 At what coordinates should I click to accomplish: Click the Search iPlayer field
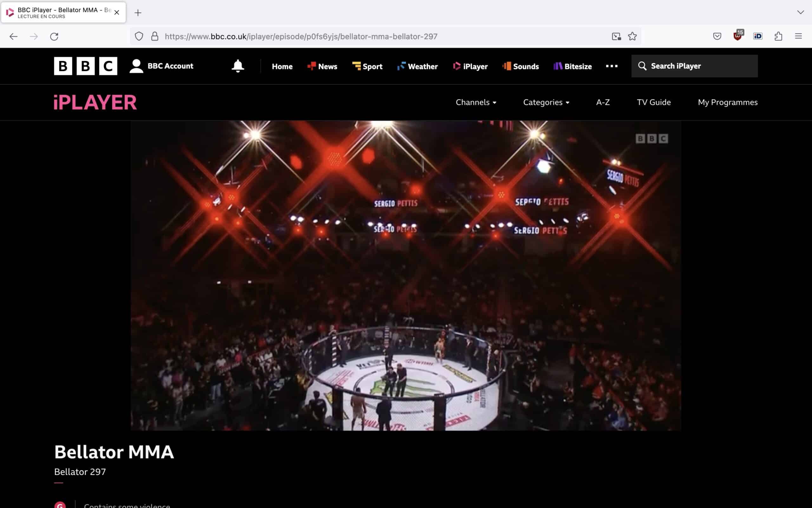(x=694, y=66)
